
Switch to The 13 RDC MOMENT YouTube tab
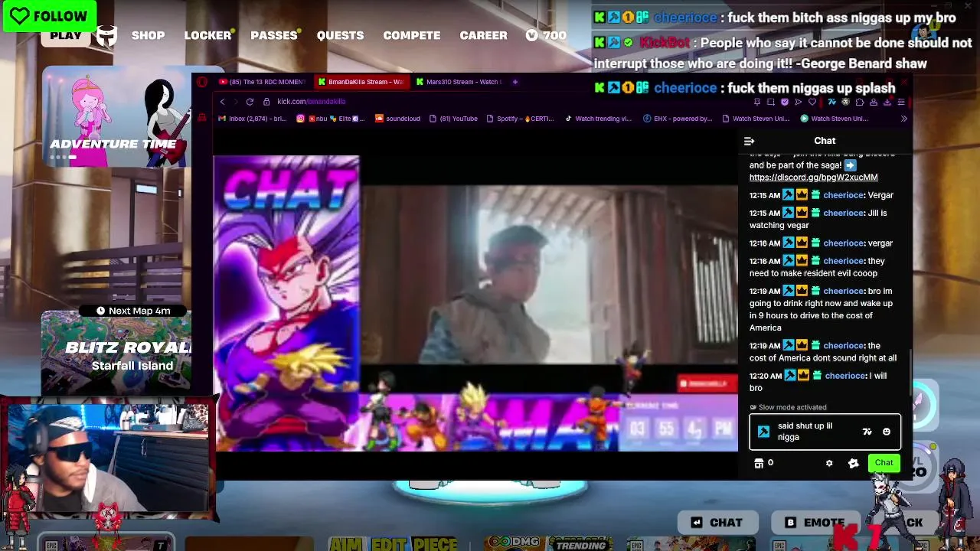(x=261, y=82)
